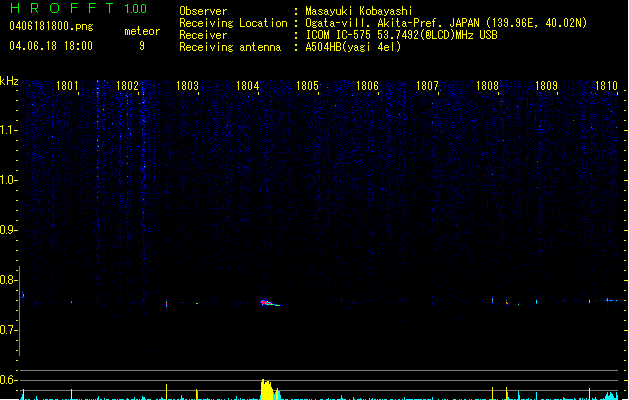Click the meteor count value 9
This screenshot has height=400, width=629.
click(142, 46)
